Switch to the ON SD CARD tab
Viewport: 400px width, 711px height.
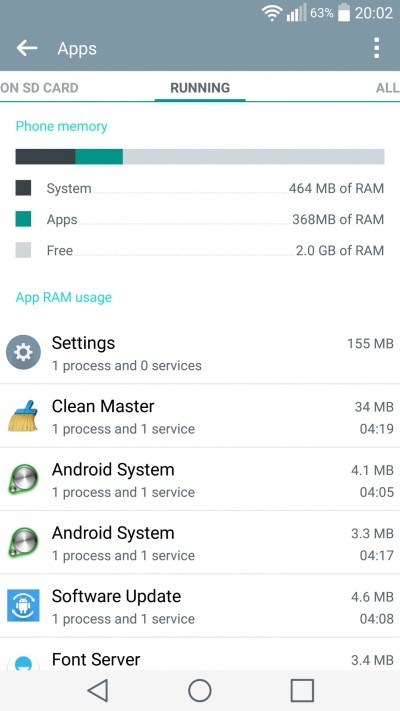point(39,88)
